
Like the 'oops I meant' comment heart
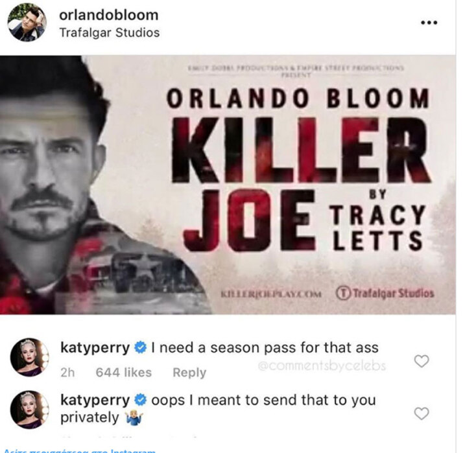click(422, 413)
